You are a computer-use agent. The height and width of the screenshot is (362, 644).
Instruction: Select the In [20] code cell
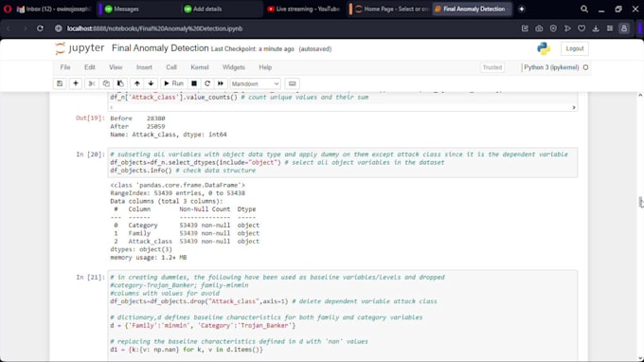click(343, 162)
